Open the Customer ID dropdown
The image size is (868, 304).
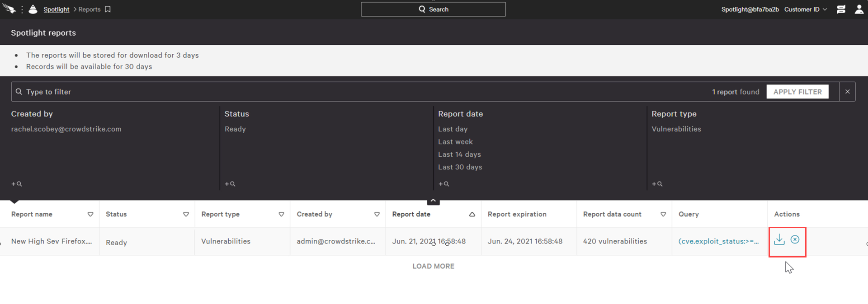pos(805,9)
